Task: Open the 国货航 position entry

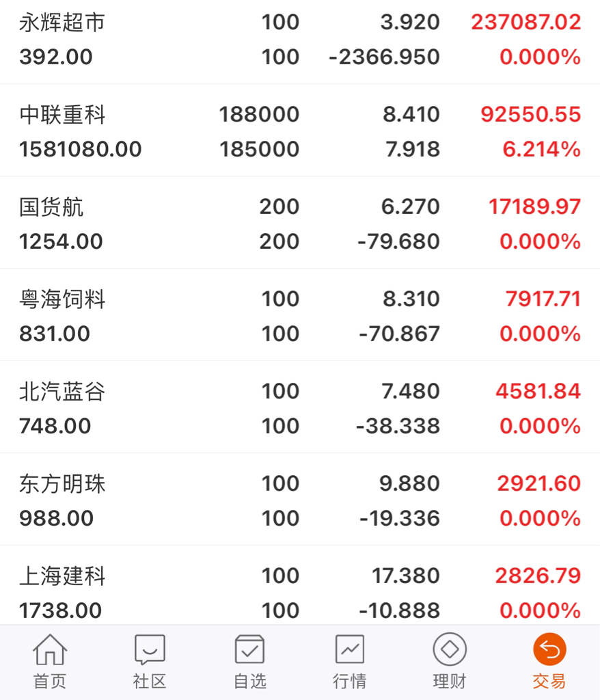Action: click(51, 207)
